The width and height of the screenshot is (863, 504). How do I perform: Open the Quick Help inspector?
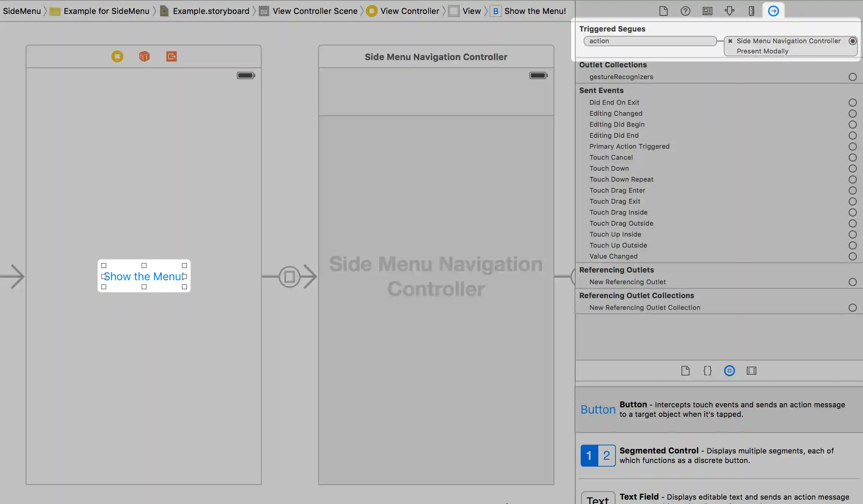(685, 11)
